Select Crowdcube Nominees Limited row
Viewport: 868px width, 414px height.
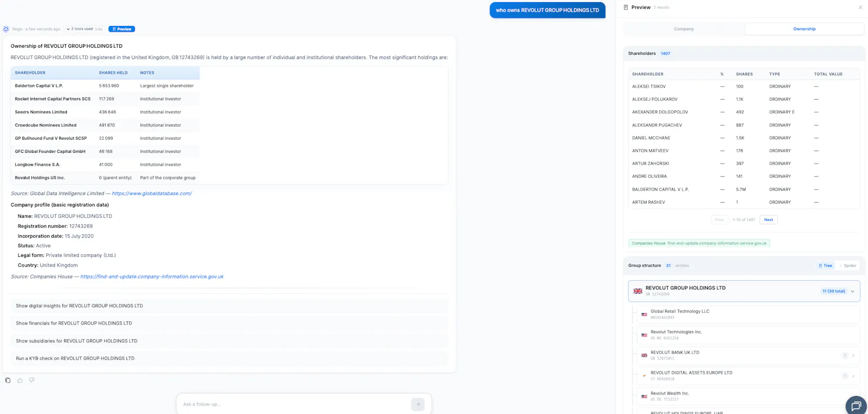tap(105, 125)
